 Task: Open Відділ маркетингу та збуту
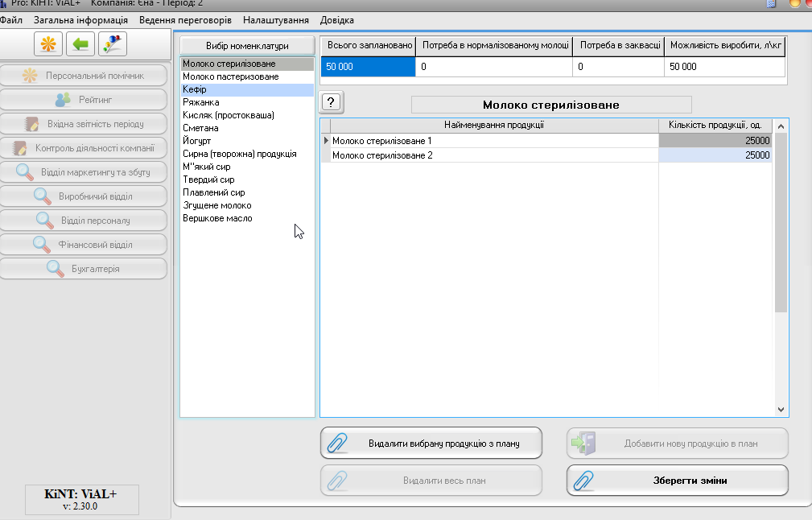point(84,172)
